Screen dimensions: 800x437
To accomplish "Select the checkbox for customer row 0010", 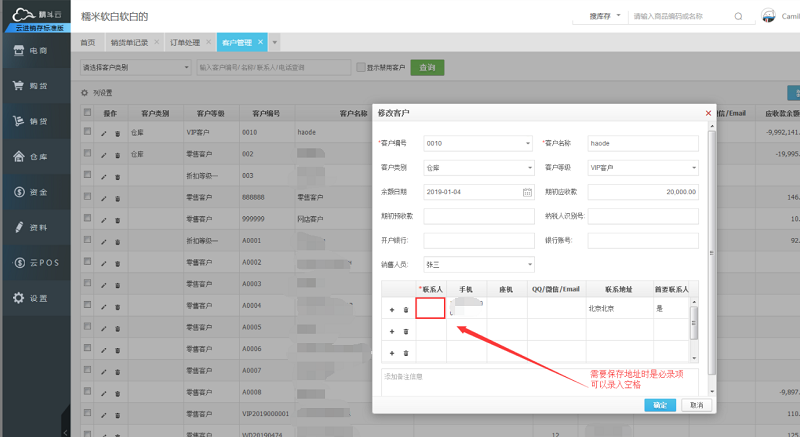I will click(87, 132).
